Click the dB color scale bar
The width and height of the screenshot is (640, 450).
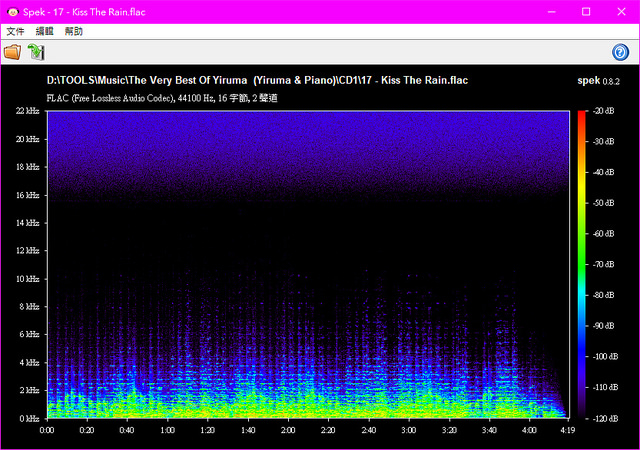(x=581, y=264)
